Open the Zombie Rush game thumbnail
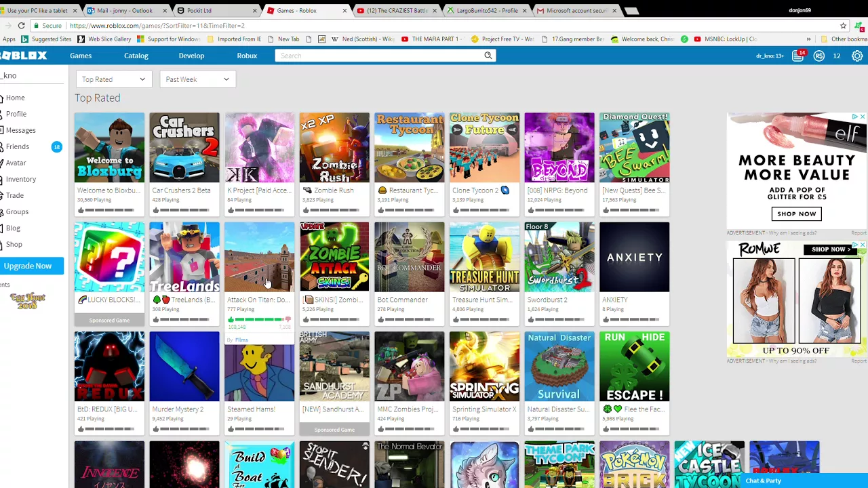This screenshot has width=868, height=488. (x=334, y=148)
